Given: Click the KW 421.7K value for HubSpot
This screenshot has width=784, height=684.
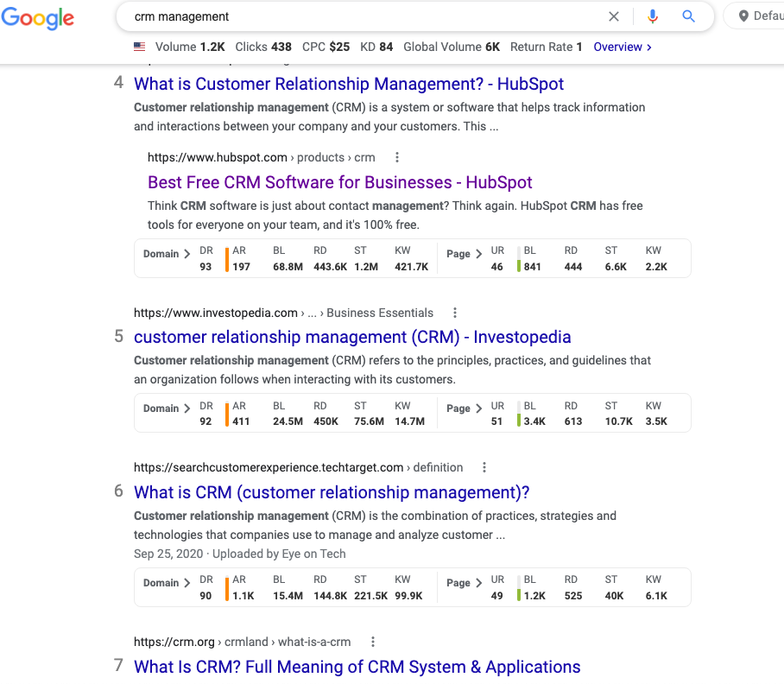Looking at the screenshot, I should 412,267.
